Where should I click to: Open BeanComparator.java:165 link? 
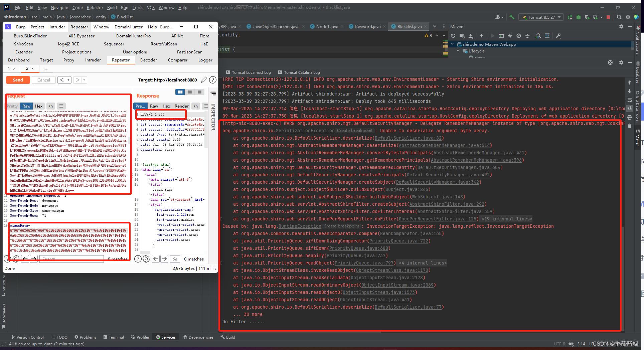pyautogui.click(x=411, y=233)
